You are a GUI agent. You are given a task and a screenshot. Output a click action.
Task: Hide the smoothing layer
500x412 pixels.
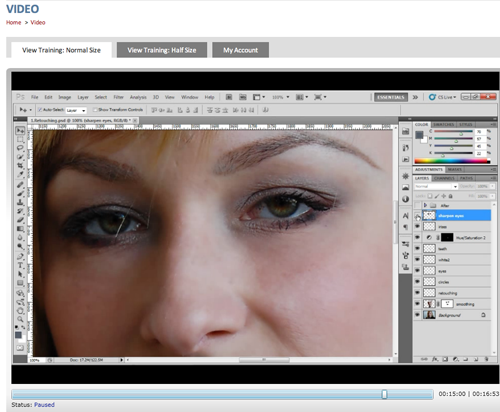pyautogui.click(x=417, y=304)
